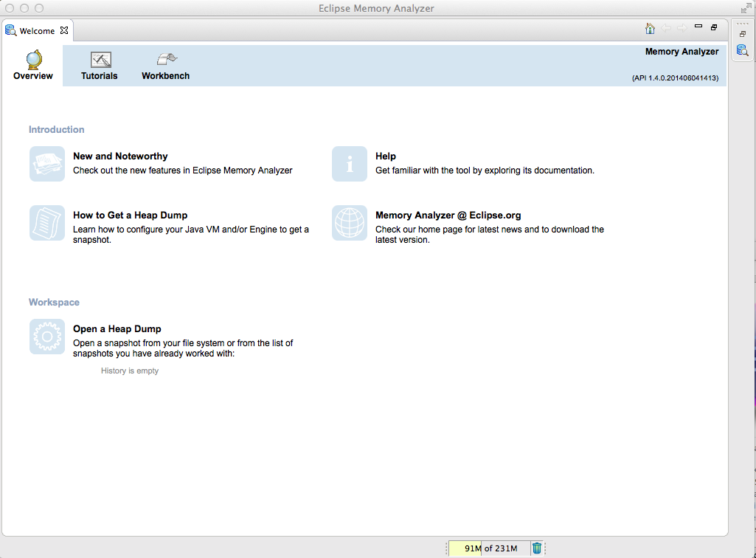Click 'Check out the new features' description
This screenshot has height=558, width=756.
(183, 170)
